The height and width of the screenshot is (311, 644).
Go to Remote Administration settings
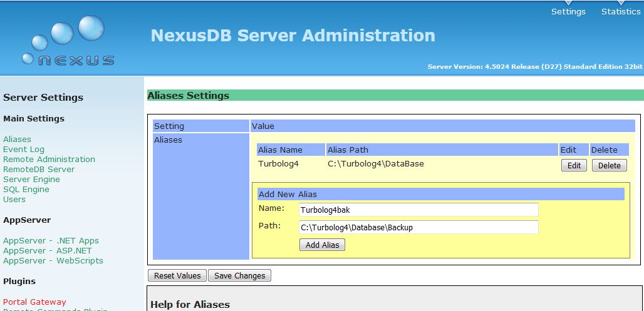click(x=49, y=159)
